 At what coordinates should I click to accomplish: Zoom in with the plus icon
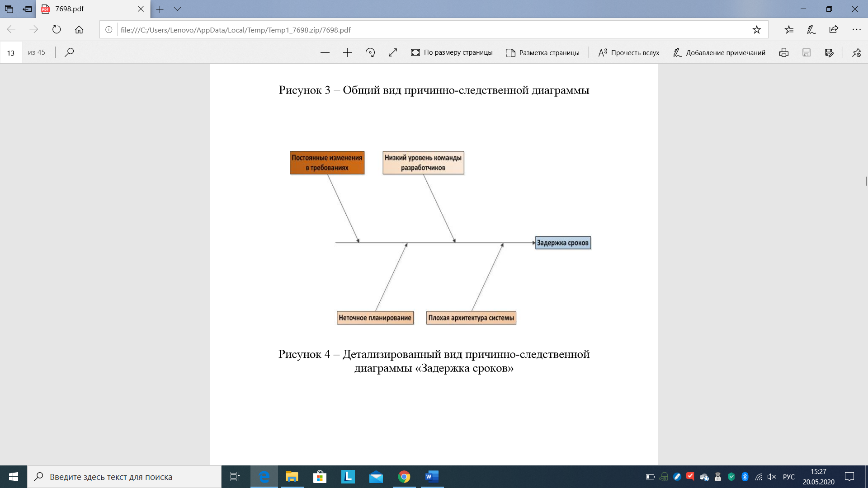tap(347, 52)
